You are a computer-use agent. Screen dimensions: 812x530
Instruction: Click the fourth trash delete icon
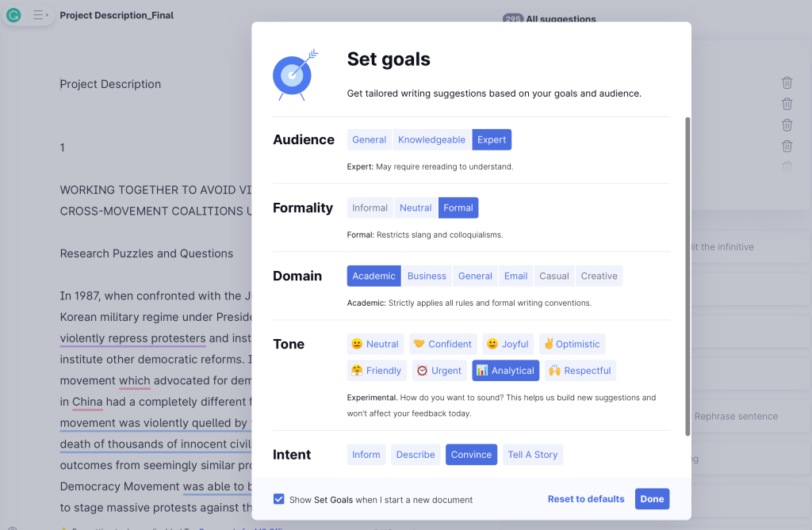[x=787, y=146]
